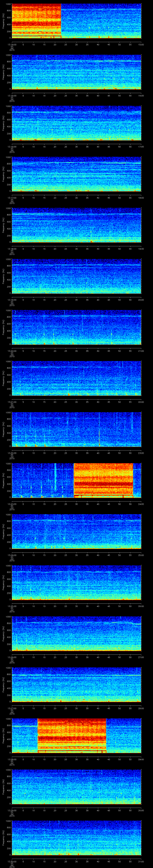The image size is (153, 868).
Task: Click the 13:25:00 start time label
Action: 12,606
